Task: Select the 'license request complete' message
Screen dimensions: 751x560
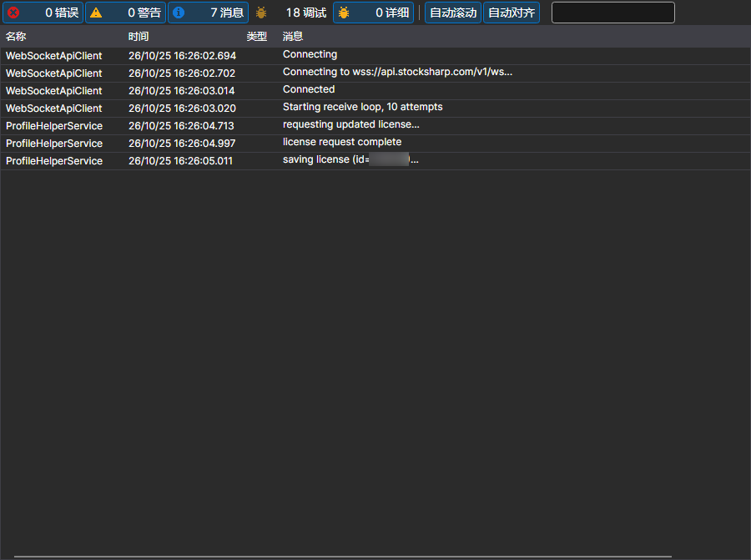Action: coord(342,142)
